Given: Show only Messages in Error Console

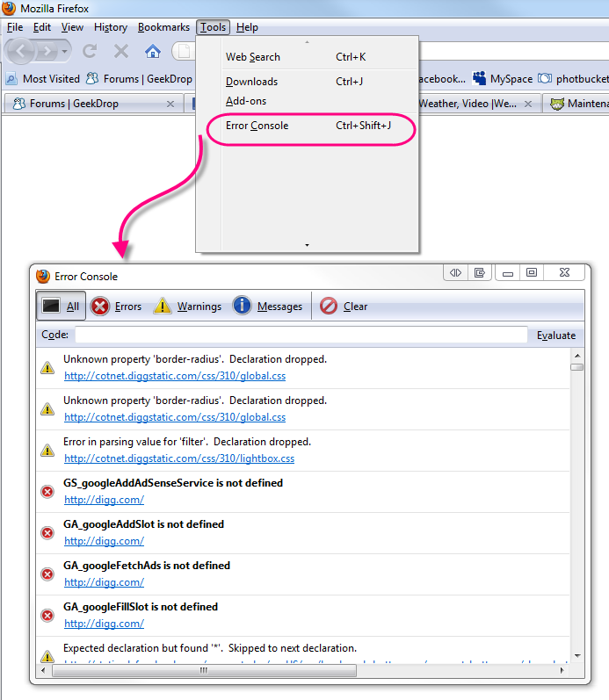Looking at the screenshot, I should click(x=268, y=307).
